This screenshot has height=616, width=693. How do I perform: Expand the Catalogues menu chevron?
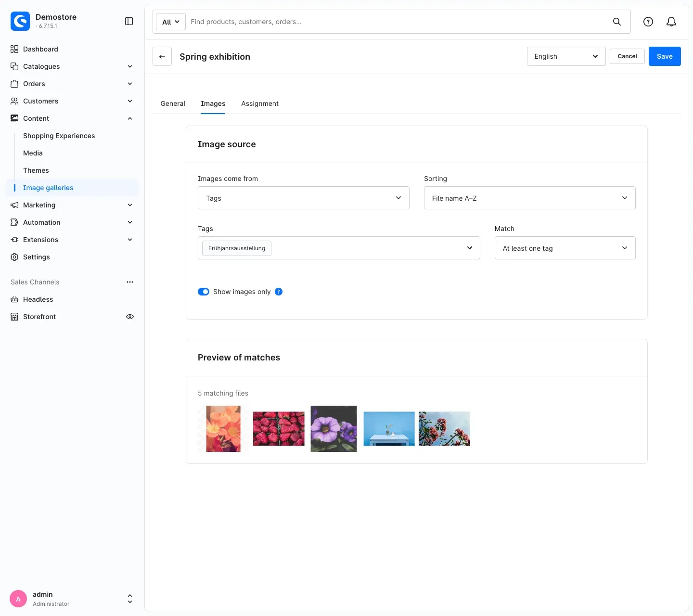130,66
